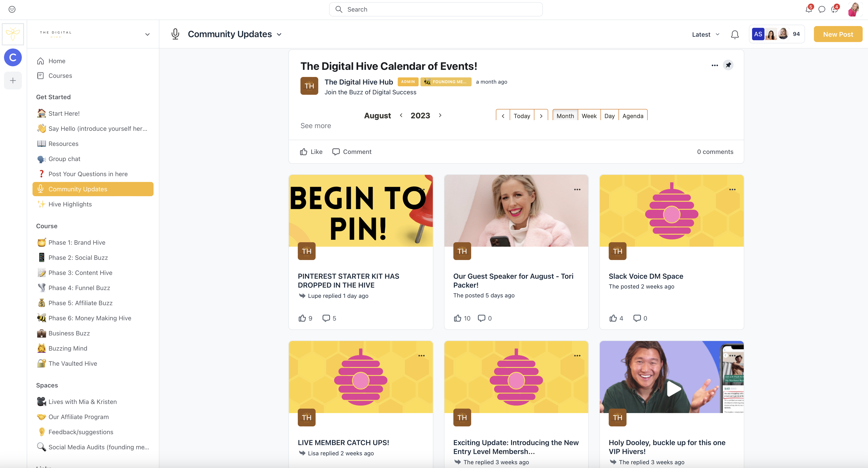Go to next year arrow beside 2023
Image resolution: width=868 pixels, height=468 pixels.
tap(440, 115)
